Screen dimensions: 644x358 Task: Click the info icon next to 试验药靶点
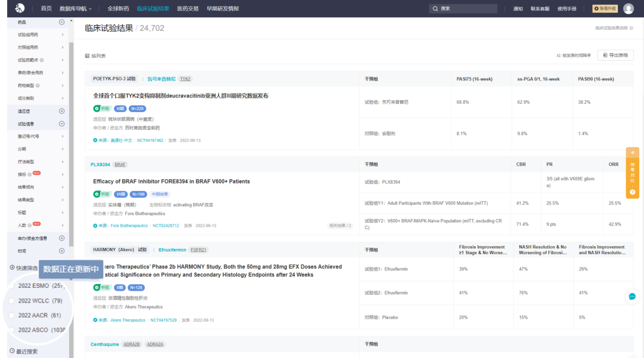pos(42,60)
